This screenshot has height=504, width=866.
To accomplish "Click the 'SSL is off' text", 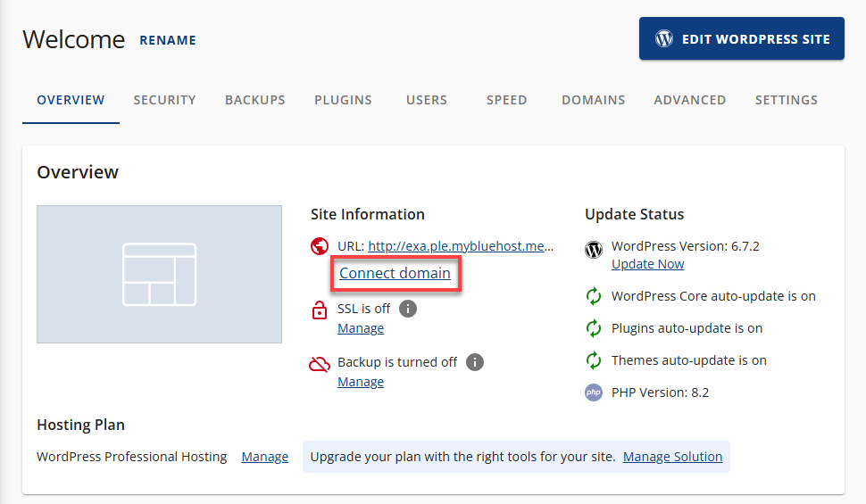I will point(364,309).
